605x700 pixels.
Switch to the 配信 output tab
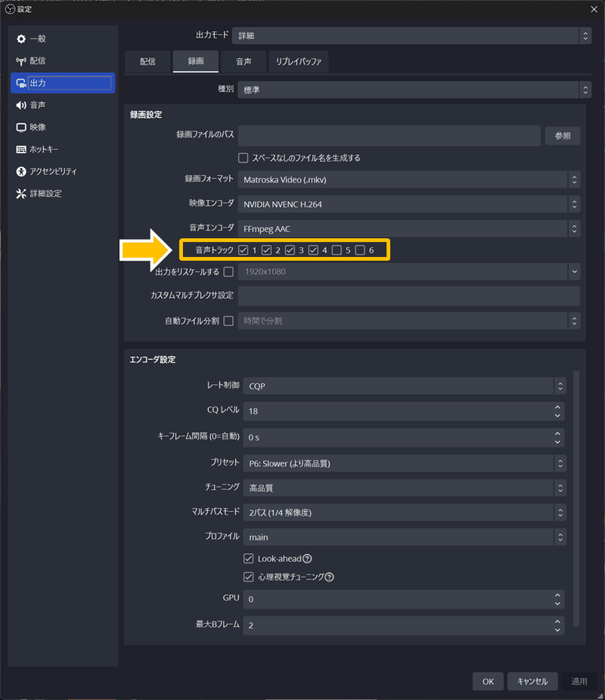coord(147,61)
